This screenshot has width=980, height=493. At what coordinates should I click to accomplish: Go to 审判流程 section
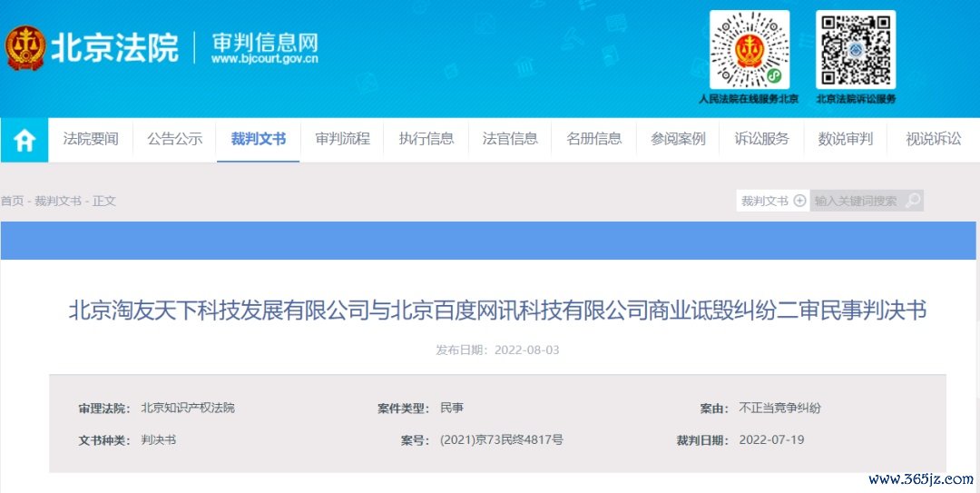pyautogui.click(x=342, y=139)
